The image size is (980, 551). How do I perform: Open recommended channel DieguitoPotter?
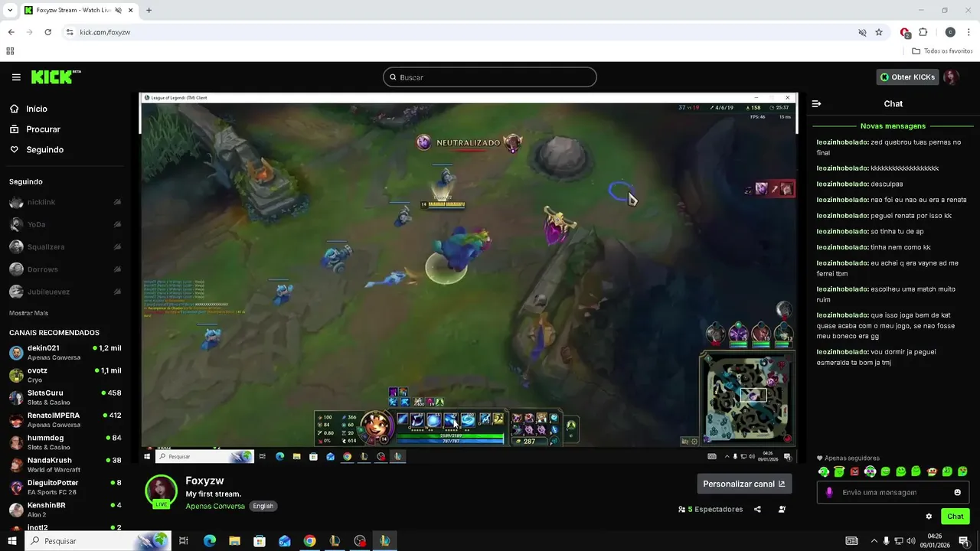64,487
